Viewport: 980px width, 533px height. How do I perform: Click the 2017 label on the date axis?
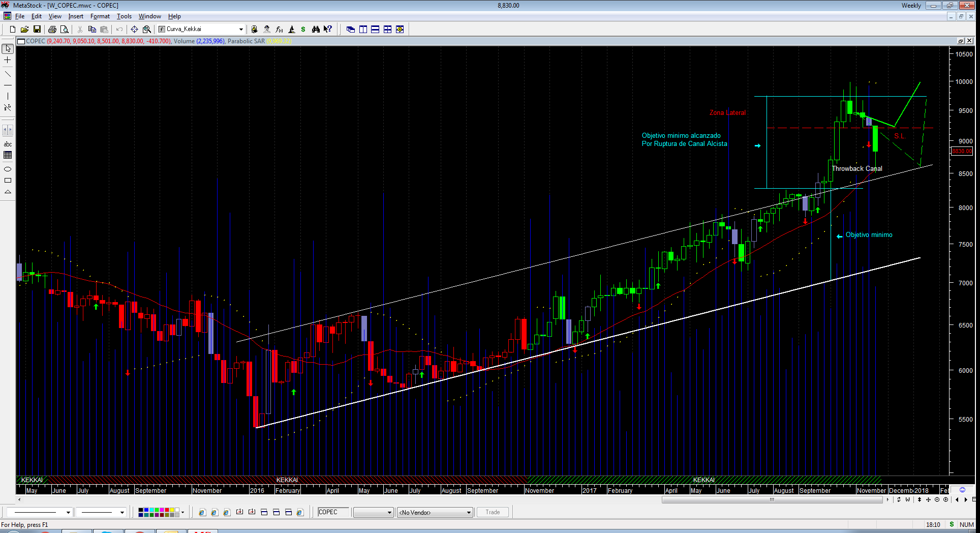click(590, 490)
